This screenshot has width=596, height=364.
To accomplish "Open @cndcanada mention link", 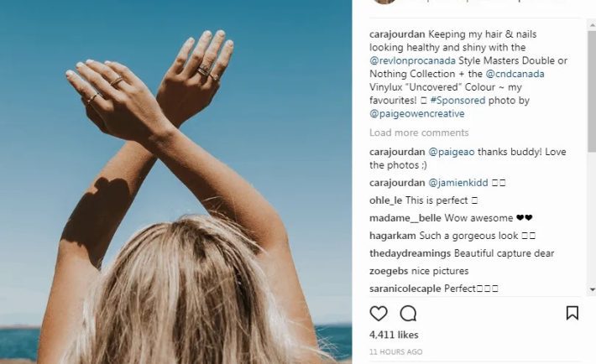I will coord(515,74).
